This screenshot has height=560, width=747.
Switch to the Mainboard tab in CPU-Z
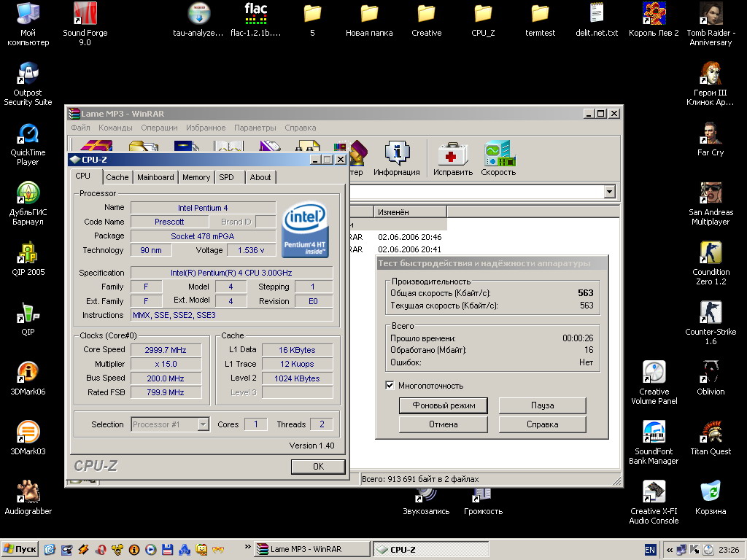point(155,177)
